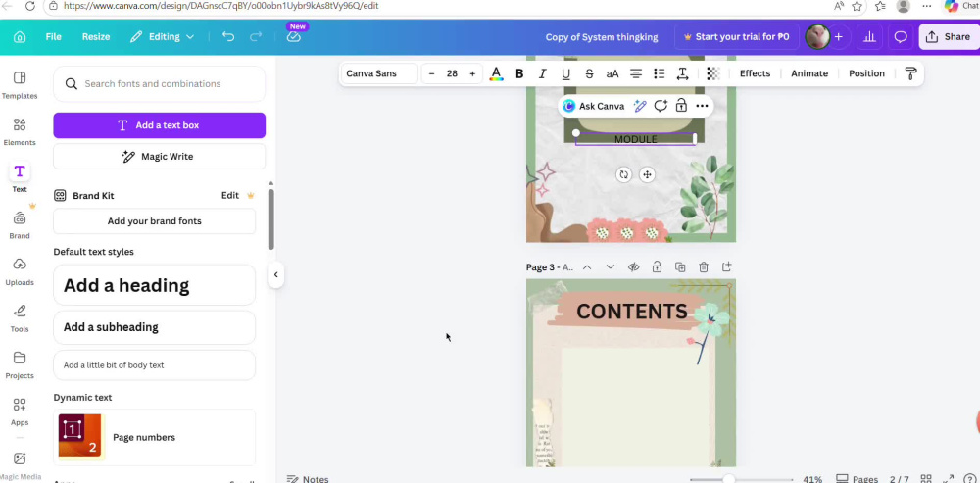Click the Share button
This screenshot has height=483, width=980.
pyautogui.click(x=948, y=37)
